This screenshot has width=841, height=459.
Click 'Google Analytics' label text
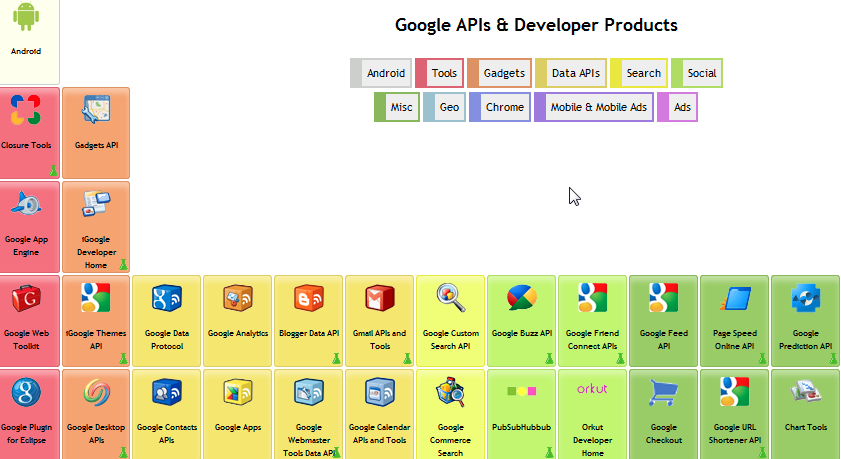(x=238, y=333)
